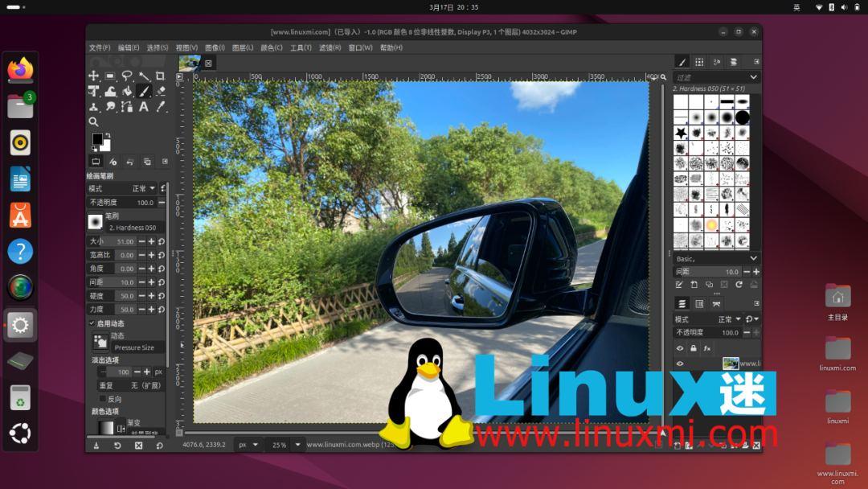
Task: Toggle visibility for all layers header eye
Action: [680, 348]
